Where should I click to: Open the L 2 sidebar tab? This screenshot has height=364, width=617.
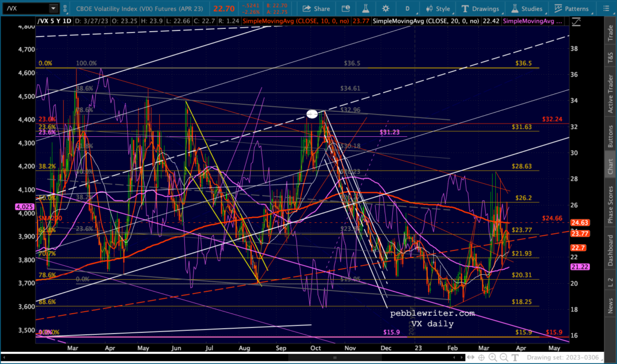tap(610, 282)
